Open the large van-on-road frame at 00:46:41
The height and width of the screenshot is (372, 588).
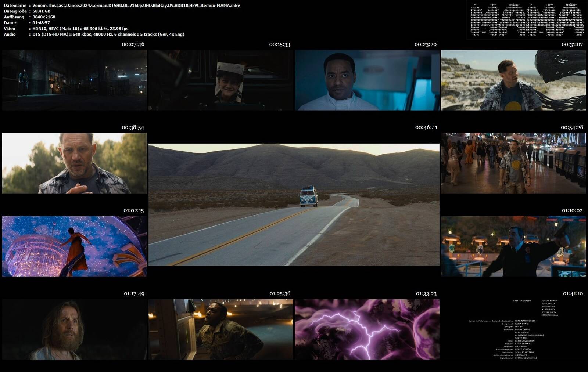click(294, 205)
